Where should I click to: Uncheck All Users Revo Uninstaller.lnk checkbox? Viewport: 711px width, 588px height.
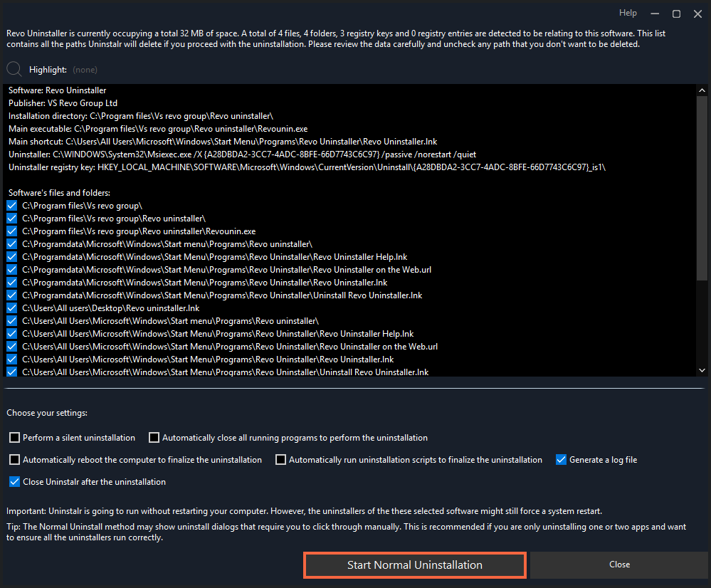pyautogui.click(x=12, y=359)
